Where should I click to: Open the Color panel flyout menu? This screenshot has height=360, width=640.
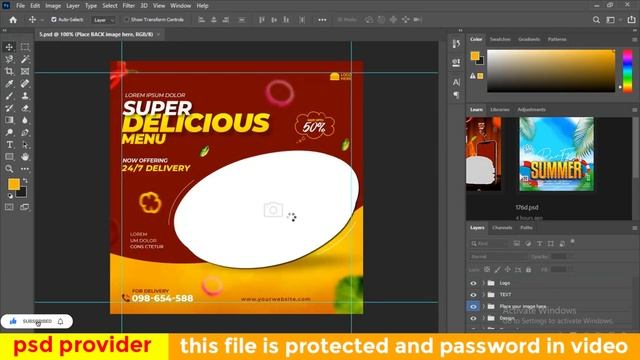[634, 40]
